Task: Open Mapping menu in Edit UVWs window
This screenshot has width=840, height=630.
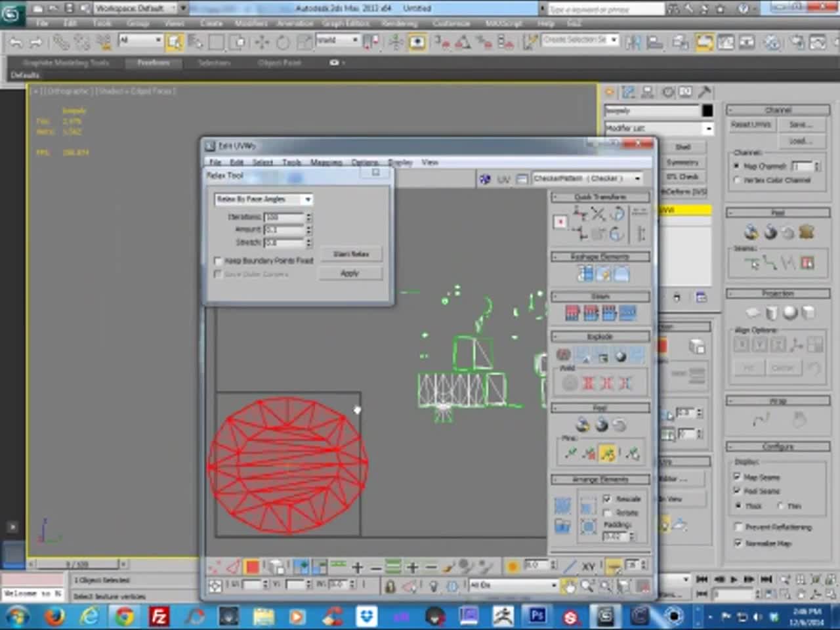Action: pyautogui.click(x=326, y=162)
